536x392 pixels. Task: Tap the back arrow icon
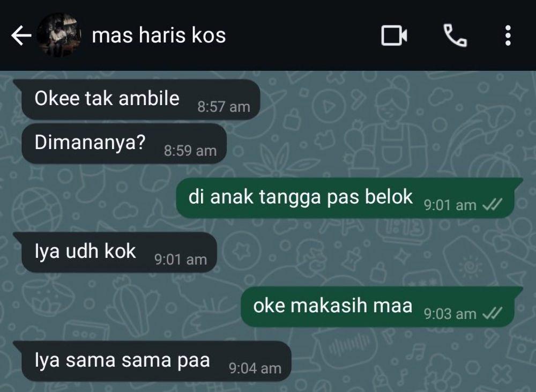pyautogui.click(x=21, y=35)
